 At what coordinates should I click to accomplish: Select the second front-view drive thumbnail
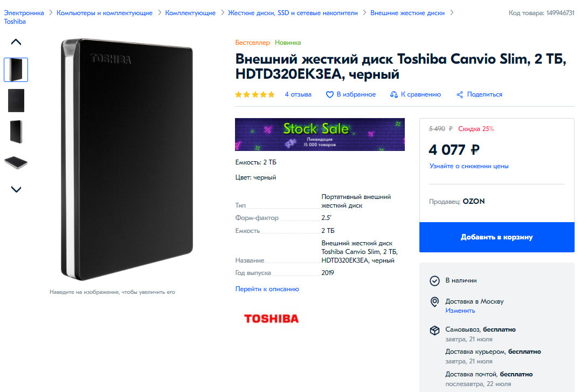pyautogui.click(x=16, y=100)
